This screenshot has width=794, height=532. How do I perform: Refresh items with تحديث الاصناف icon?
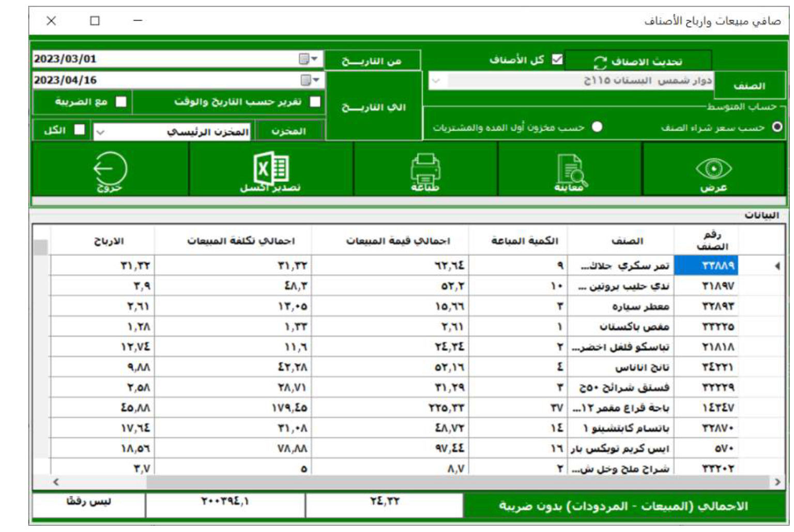point(600,60)
